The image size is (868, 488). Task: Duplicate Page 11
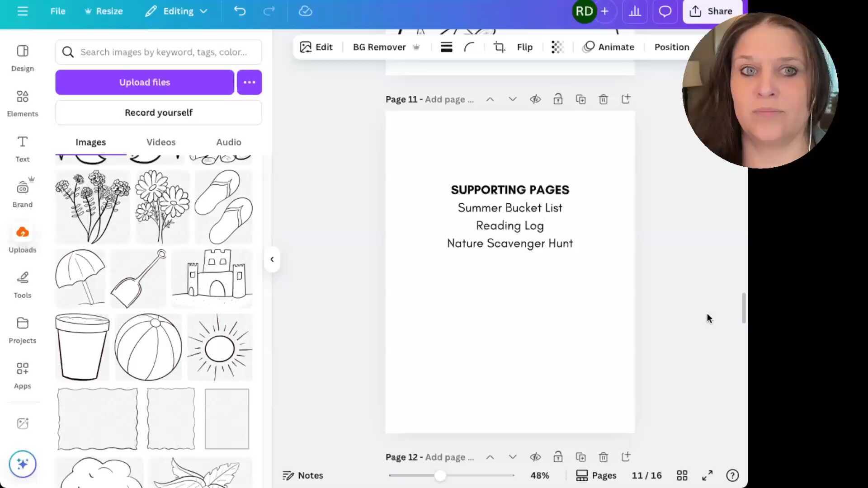tap(580, 99)
